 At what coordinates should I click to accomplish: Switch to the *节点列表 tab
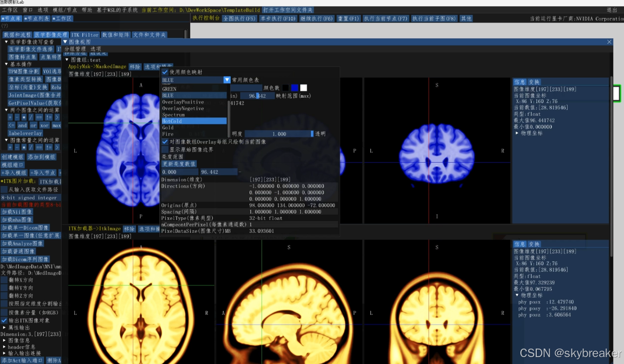pyautogui.click(x=37, y=18)
